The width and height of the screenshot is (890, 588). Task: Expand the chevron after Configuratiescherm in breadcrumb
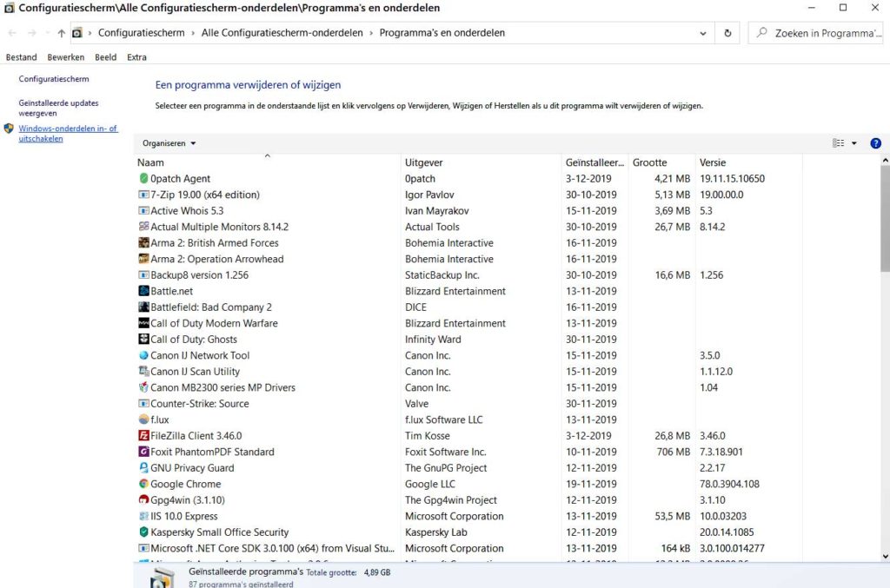click(x=193, y=33)
